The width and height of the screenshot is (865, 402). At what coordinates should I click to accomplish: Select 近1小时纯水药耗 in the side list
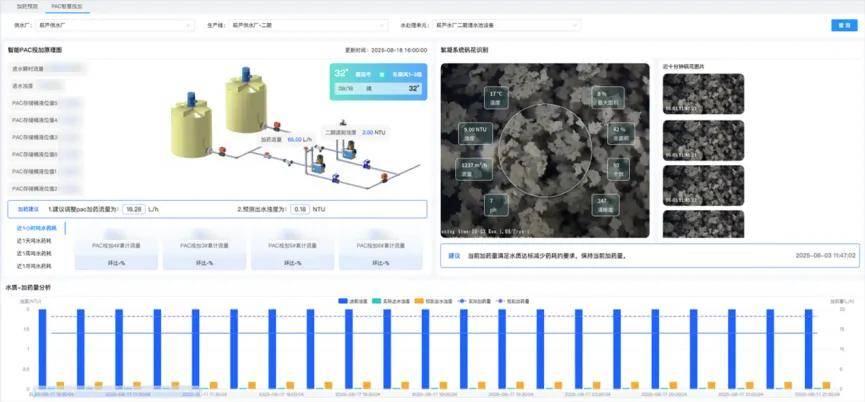(36, 228)
